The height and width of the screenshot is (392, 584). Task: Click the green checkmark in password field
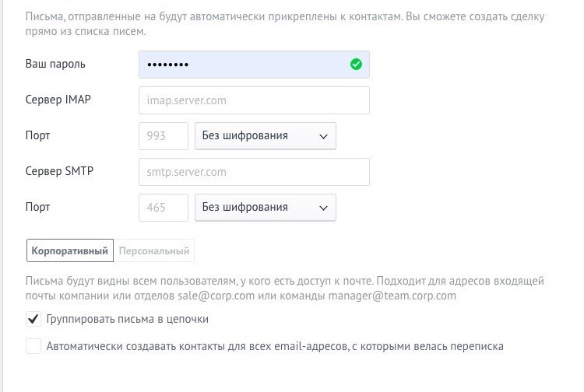pyautogui.click(x=356, y=65)
